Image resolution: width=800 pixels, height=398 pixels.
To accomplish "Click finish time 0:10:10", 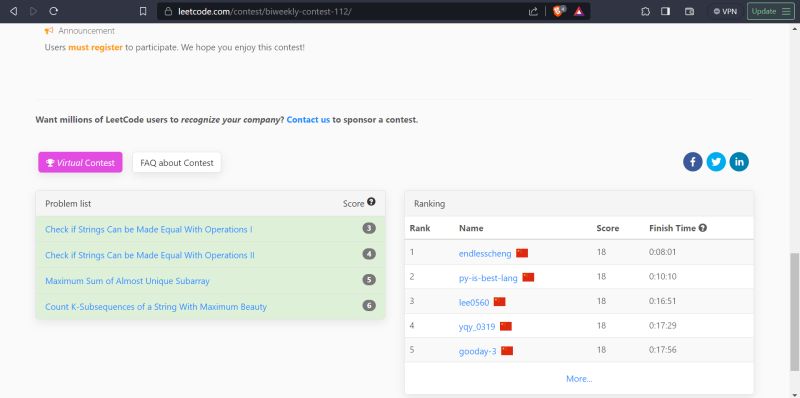I will coord(663,277).
